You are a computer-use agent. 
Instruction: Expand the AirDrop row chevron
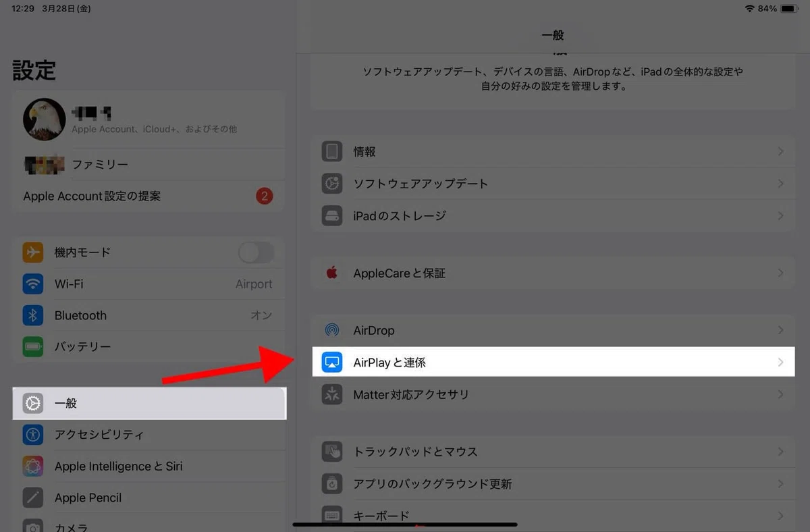pyautogui.click(x=781, y=331)
